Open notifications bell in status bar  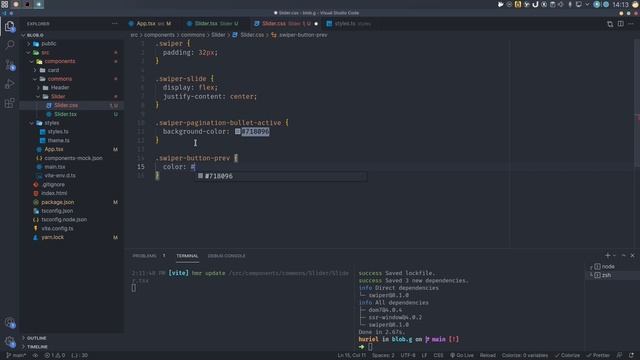pyautogui.click(x=631, y=356)
